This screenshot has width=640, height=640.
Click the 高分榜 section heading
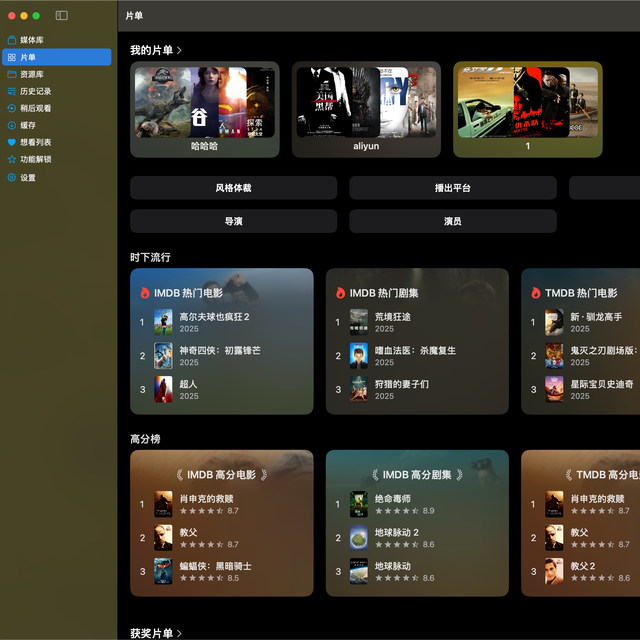pyautogui.click(x=145, y=439)
